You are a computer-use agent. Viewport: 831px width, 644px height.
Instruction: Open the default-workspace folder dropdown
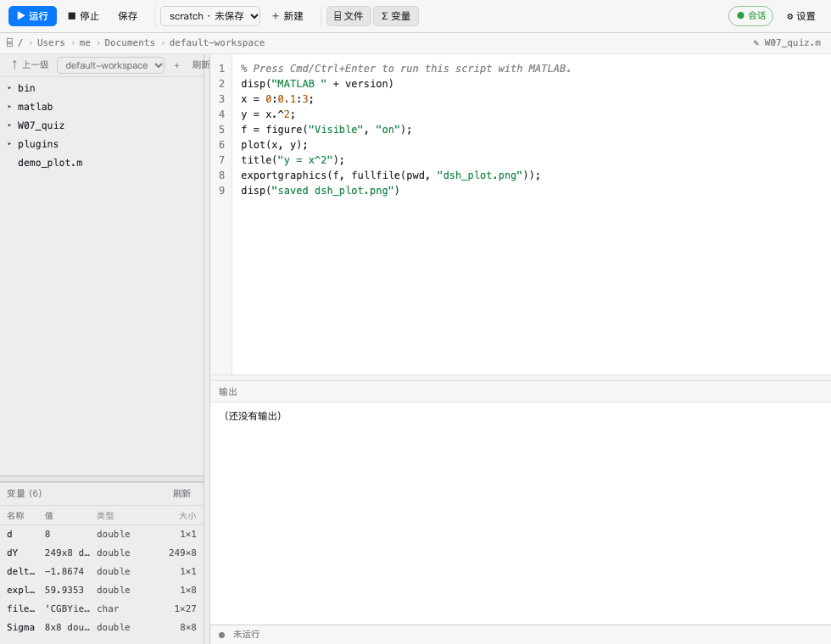pyautogui.click(x=111, y=65)
